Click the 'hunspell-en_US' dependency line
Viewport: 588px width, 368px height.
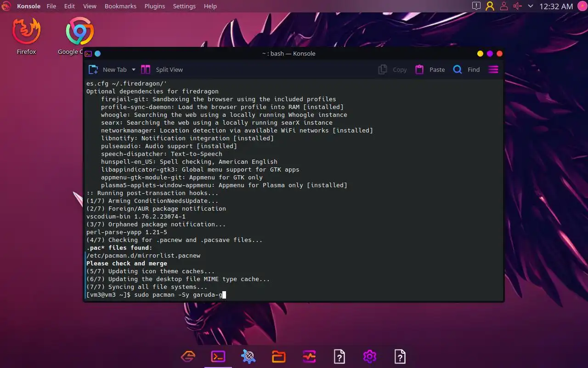(x=189, y=161)
